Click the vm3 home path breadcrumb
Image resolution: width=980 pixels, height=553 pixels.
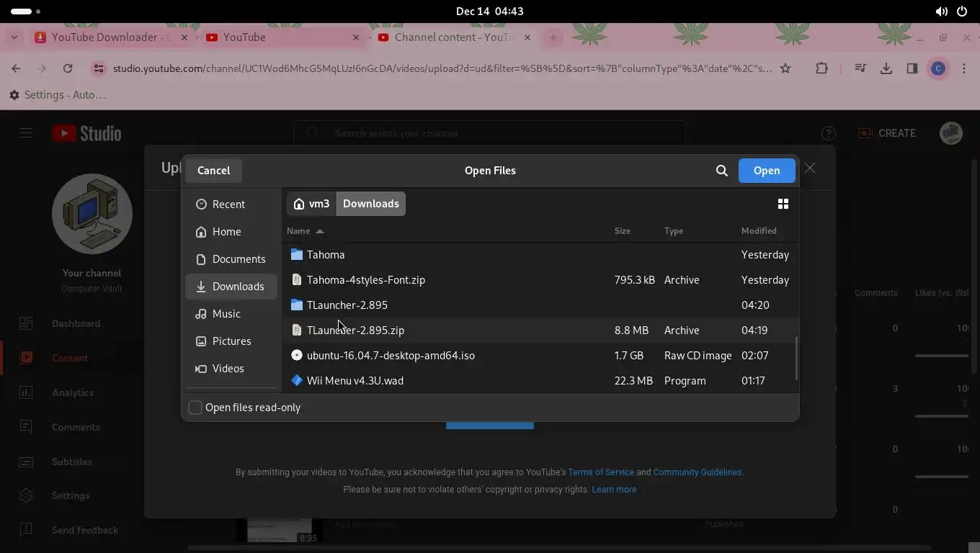tap(312, 204)
